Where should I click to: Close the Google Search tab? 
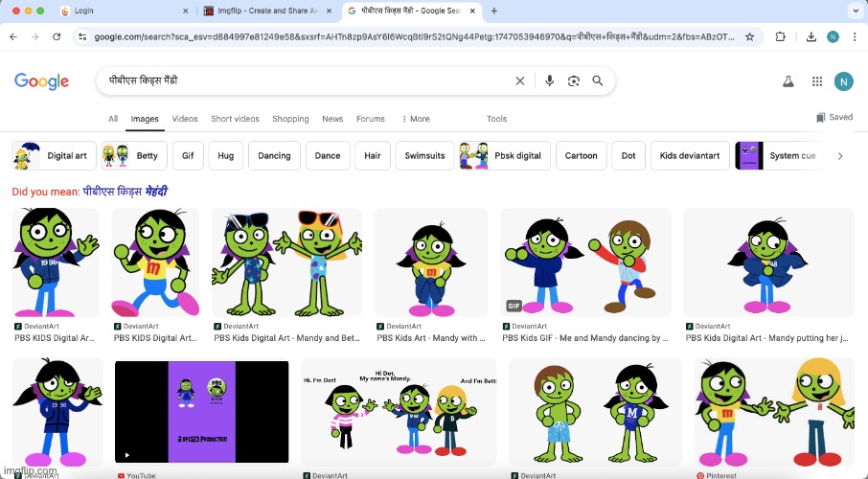472,11
